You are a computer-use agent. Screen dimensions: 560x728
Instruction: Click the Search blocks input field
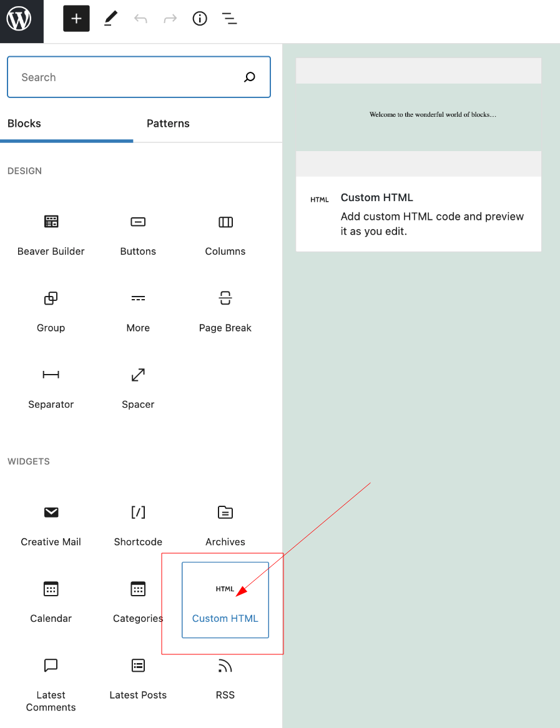pyautogui.click(x=125, y=77)
